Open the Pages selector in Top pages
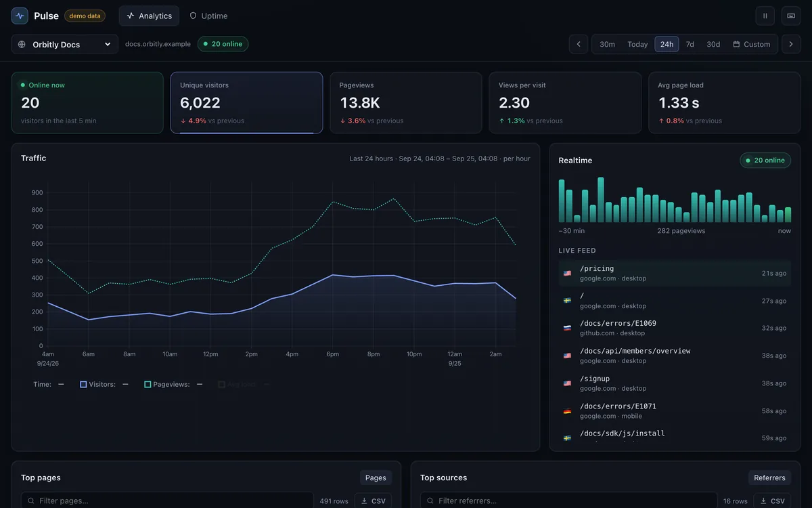Image resolution: width=812 pixels, height=508 pixels. (x=376, y=478)
